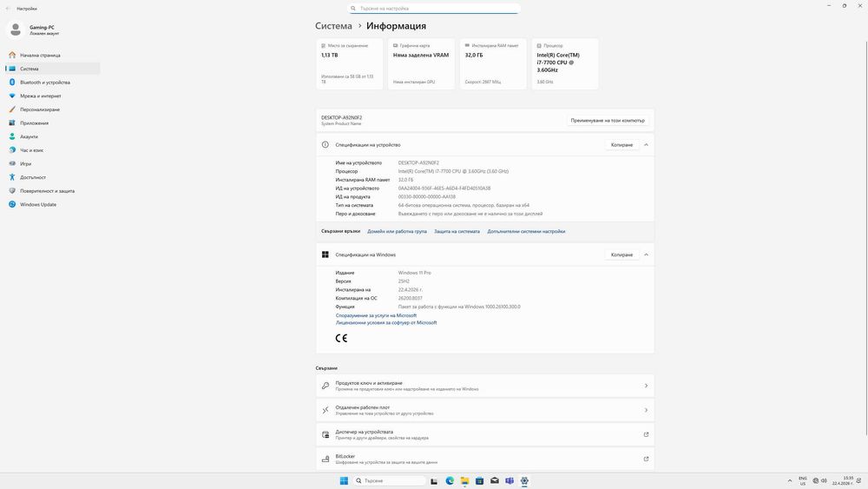
Task: Open the notification bell in the system tray
Action: [x=859, y=480]
